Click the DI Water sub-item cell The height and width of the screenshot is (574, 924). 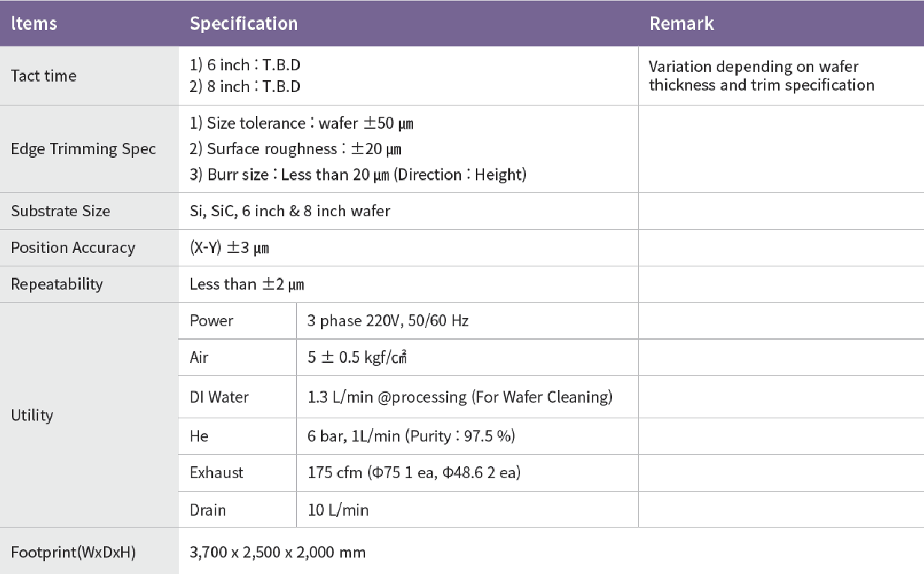(x=219, y=397)
